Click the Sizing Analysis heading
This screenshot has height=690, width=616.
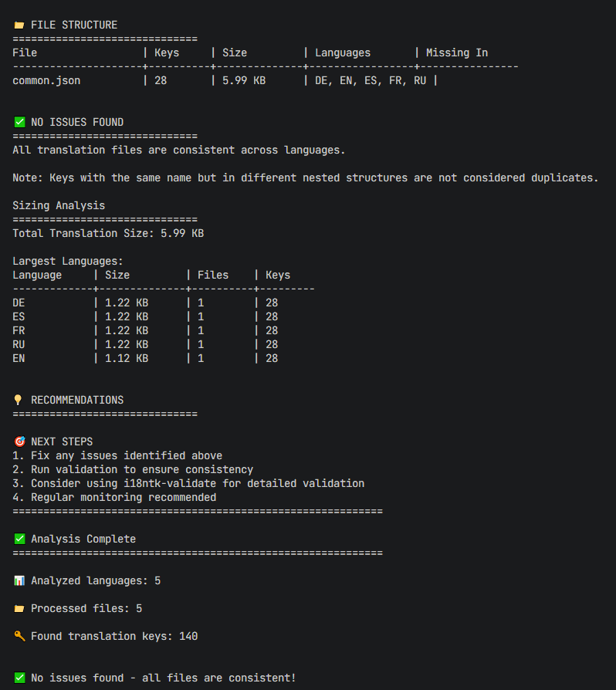tap(59, 205)
